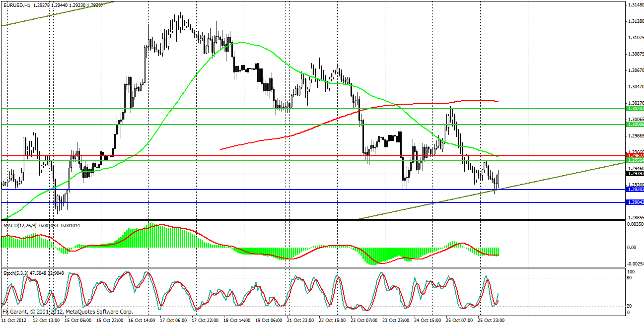
Task: Click the blue 1.29202 support level tag
Action: (x=634, y=190)
